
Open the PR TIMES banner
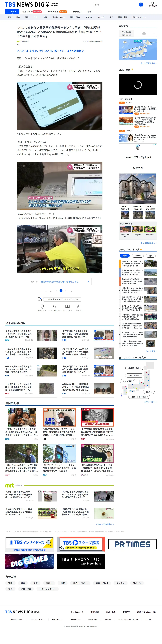(x=132, y=544)
